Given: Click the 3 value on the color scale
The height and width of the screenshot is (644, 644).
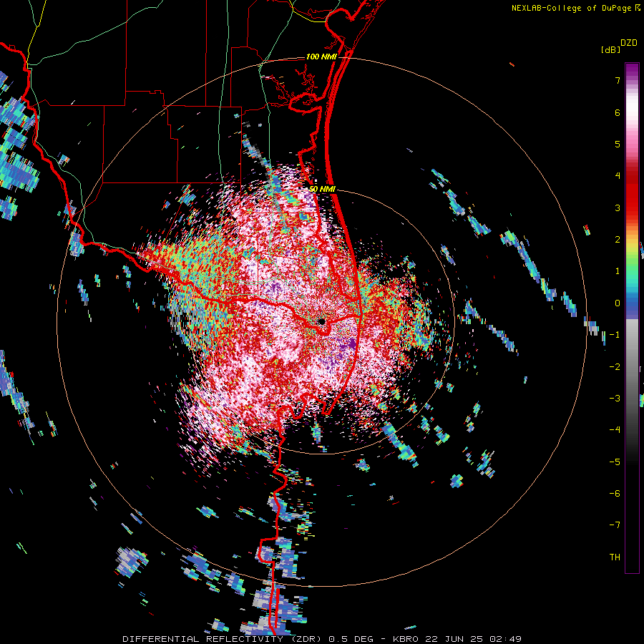Looking at the screenshot, I should pos(618,208).
